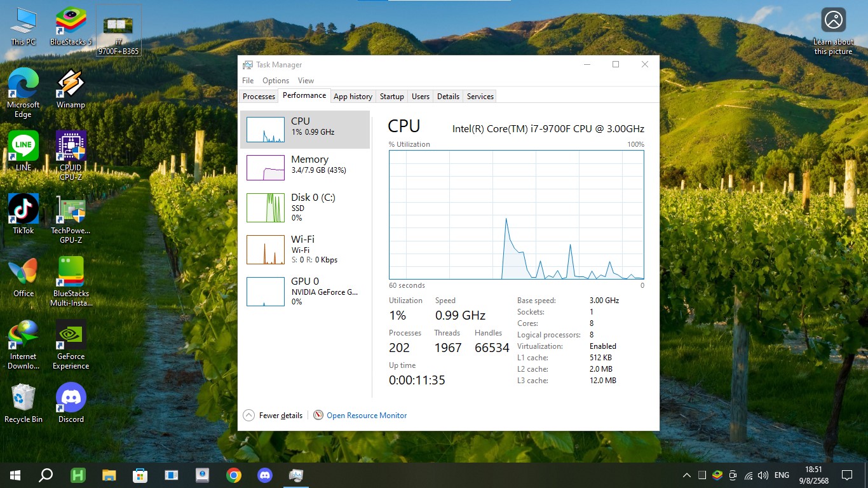Viewport: 868px width, 488px height.
Task: Open the Options menu in Task Manager
Action: click(x=276, y=81)
